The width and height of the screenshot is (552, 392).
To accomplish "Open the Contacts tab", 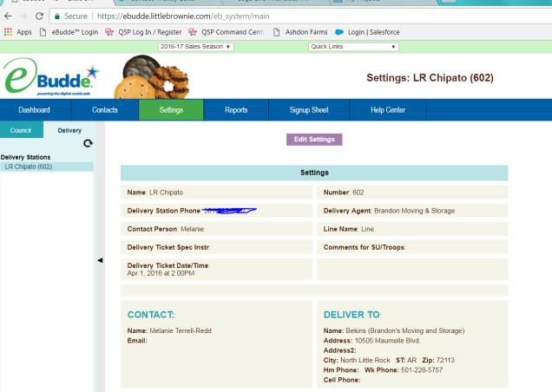I will tap(104, 110).
